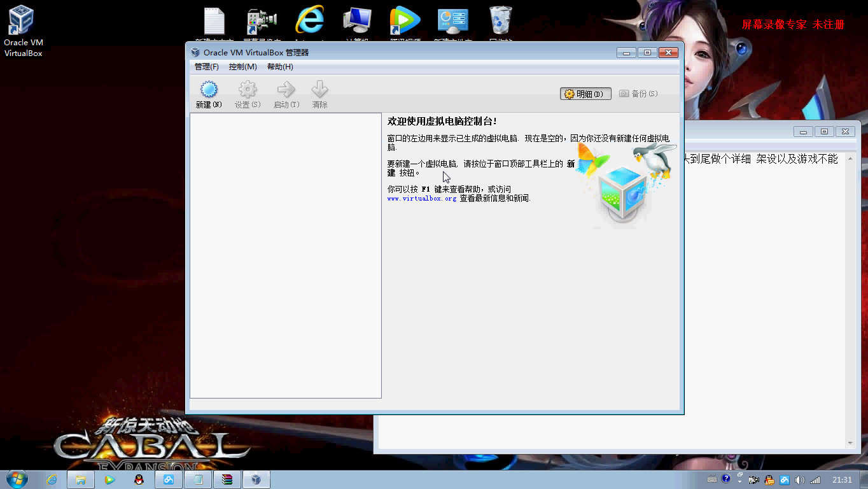Click the Notepad taskbar button
Viewport: 868px width, 489px height.
(x=198, y=479)
